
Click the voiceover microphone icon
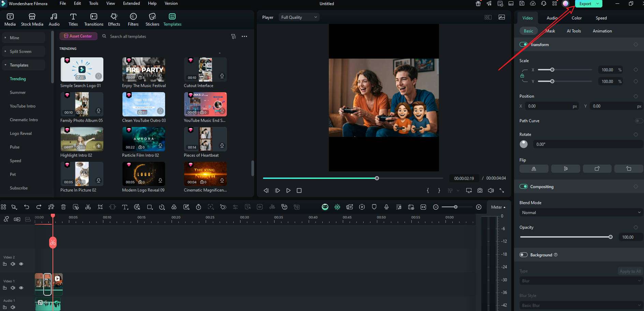(x=386, y=207)
